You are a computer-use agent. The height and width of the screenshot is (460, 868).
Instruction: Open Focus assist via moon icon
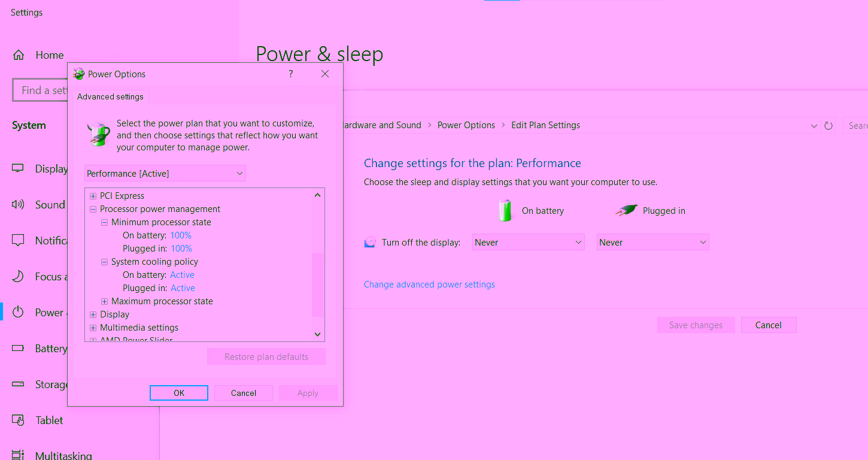pyautogui.click(x=18, y=276)
